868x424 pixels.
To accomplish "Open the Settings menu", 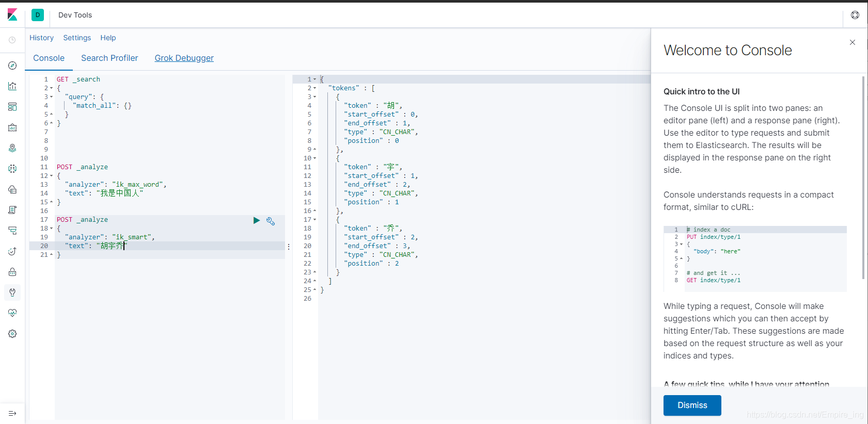I will (x=77, y=38).
